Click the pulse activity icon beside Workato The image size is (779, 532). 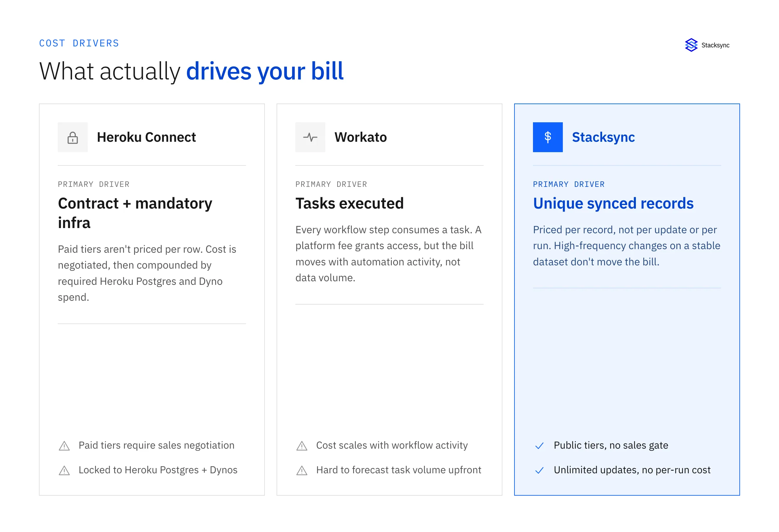click(x=310, y=137)
